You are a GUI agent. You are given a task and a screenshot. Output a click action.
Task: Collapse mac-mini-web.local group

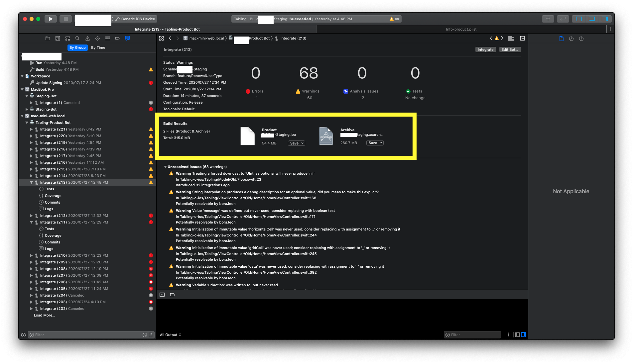22,116
